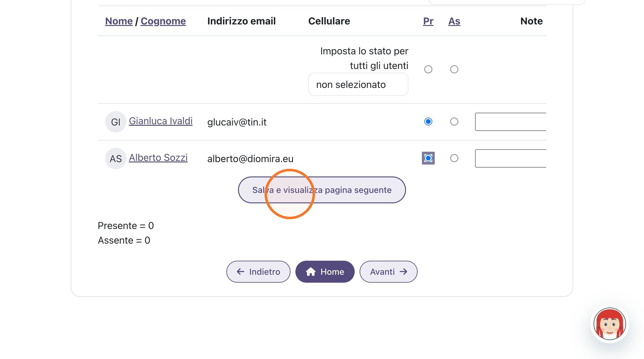Go back using the Indietro arrow button
The height and width of the screenshot is (359, 644).
258,272
